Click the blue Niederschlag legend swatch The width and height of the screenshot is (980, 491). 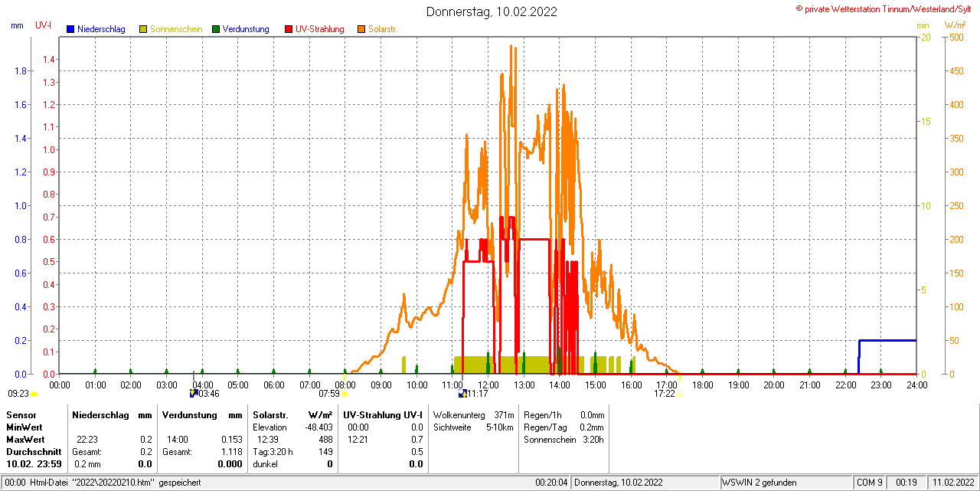click(70, 29)
